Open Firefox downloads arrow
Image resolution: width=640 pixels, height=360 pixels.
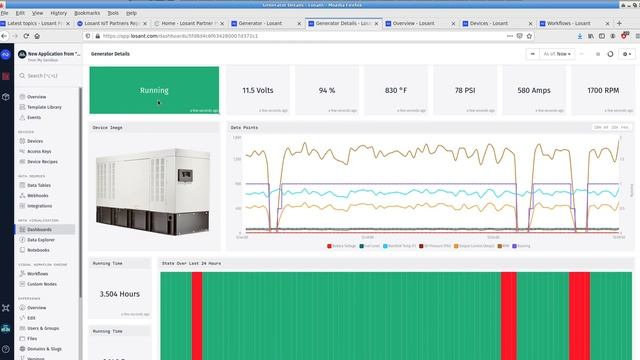(x=580, y=36)
